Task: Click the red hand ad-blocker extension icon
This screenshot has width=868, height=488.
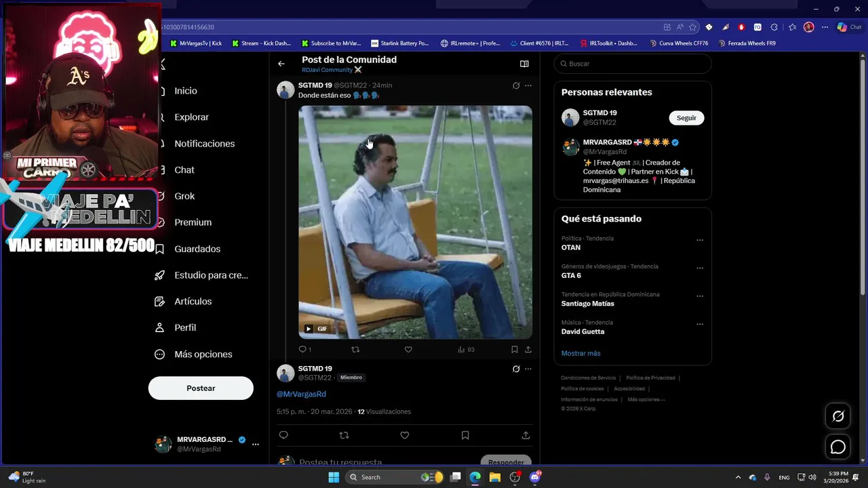Action: click(741, 27)
